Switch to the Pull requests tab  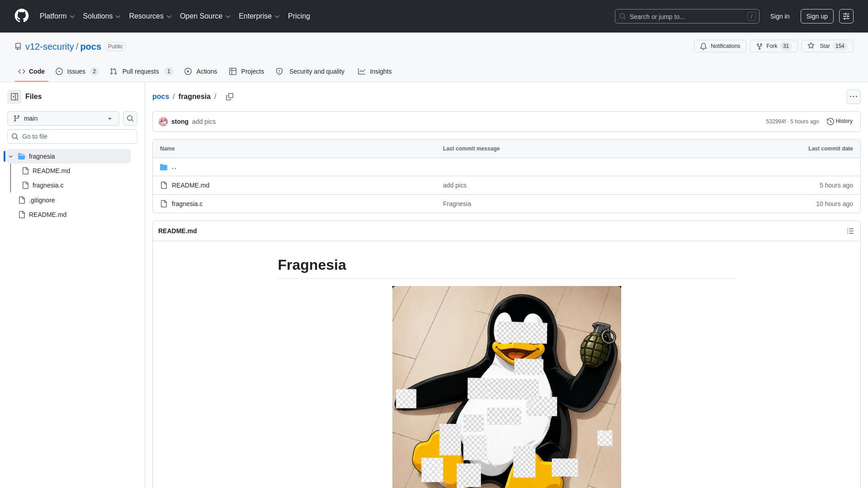[142, 71]
